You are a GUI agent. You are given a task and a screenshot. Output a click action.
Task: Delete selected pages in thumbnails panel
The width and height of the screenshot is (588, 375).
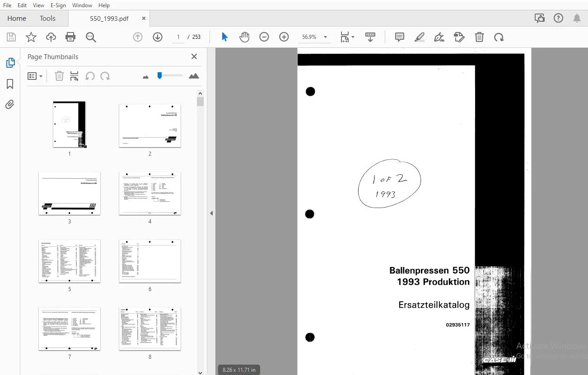[59, 76]
